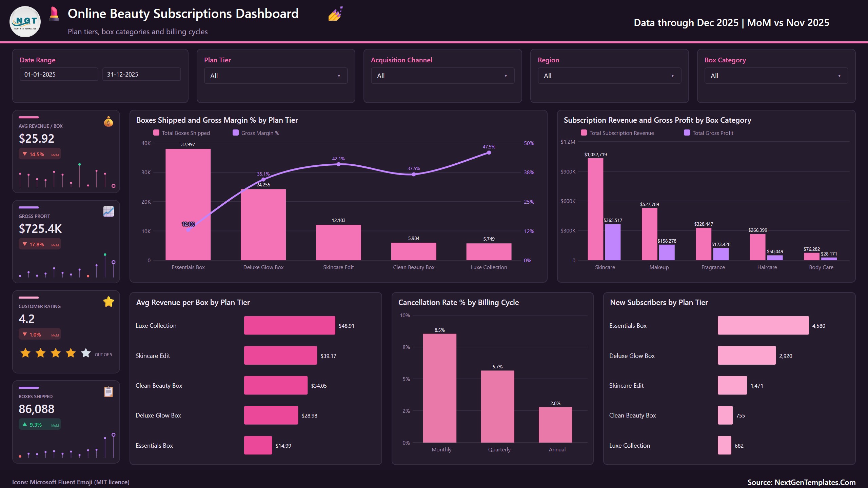Click the green up arrow next to 9.3%
Screen dimensions: 868x488
(x=25, y=424)
